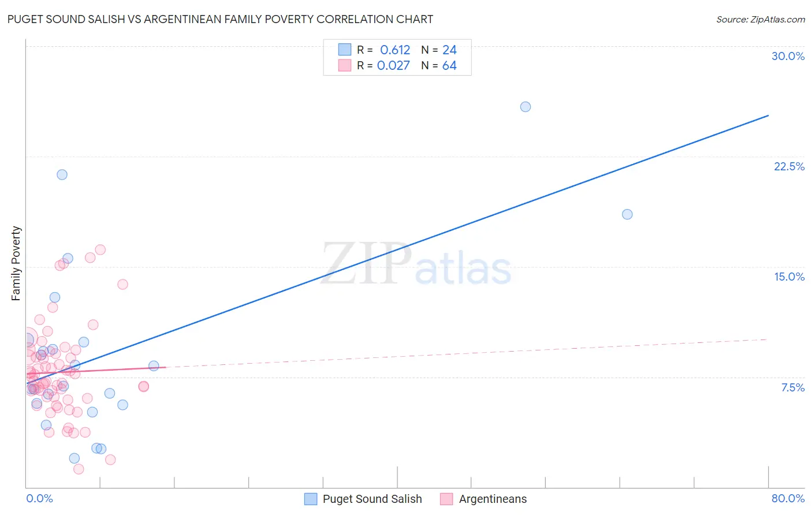
Task: Select the highest blue point near 26%
Action: [526, 107]
